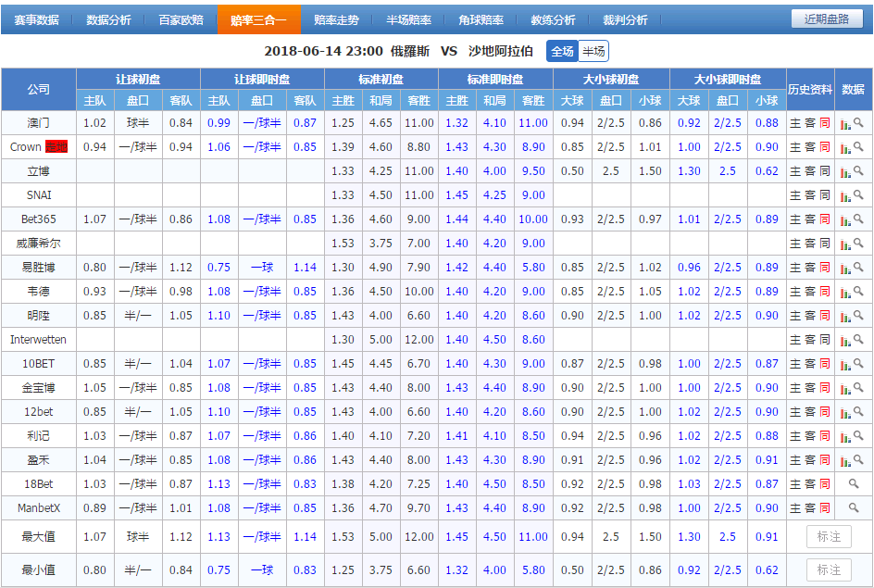The image size is (874, 588).
Task: Open 客 history link in 易胜博 row
Action: tap(810, 268)
